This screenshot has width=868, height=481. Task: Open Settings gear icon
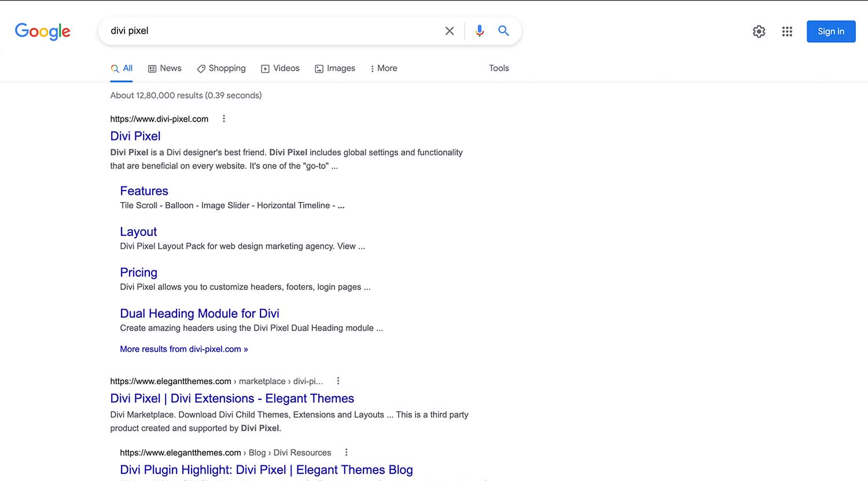pyautogui.click(x=759, y=32)
